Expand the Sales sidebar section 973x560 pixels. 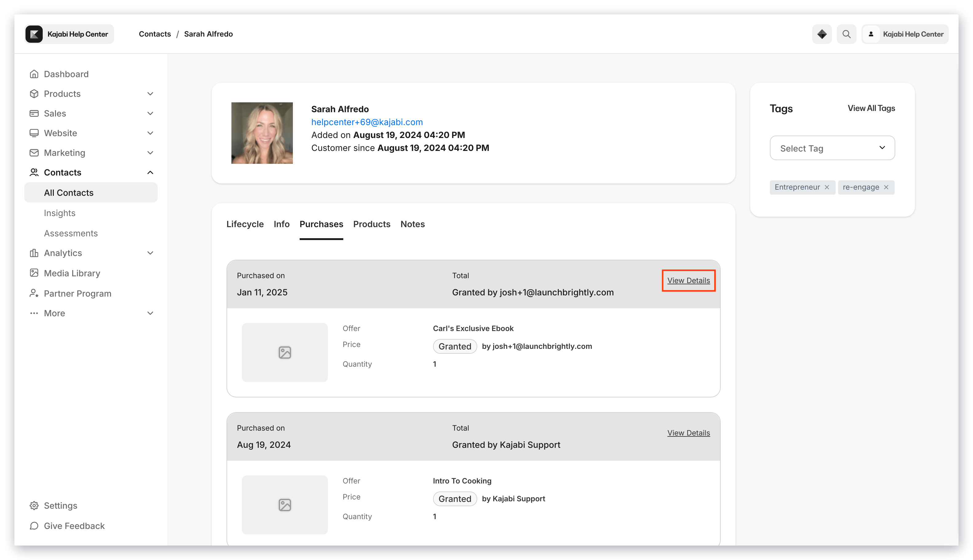point(150,113)
